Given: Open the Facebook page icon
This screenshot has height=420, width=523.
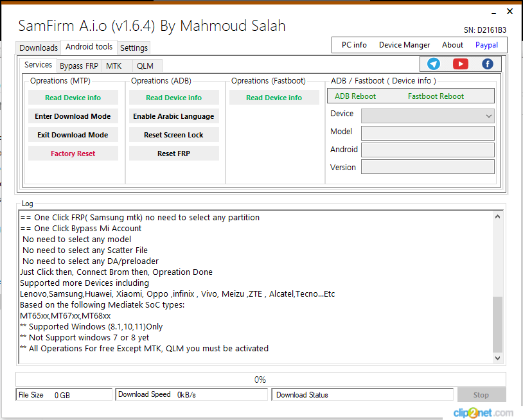Looking at the screenshot, I should tap(487, 64).
